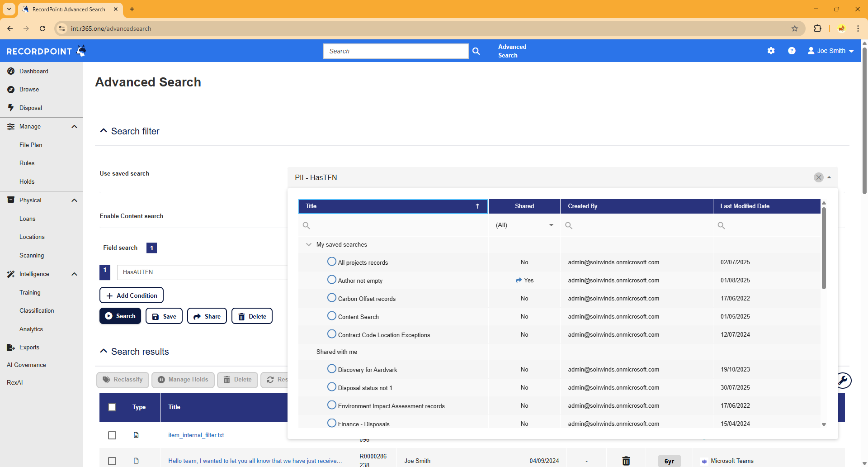The width and height of the screenshot is (868, 467).
Task: Collapse the 'My saved searches' group
Action: tap(309, 244)
